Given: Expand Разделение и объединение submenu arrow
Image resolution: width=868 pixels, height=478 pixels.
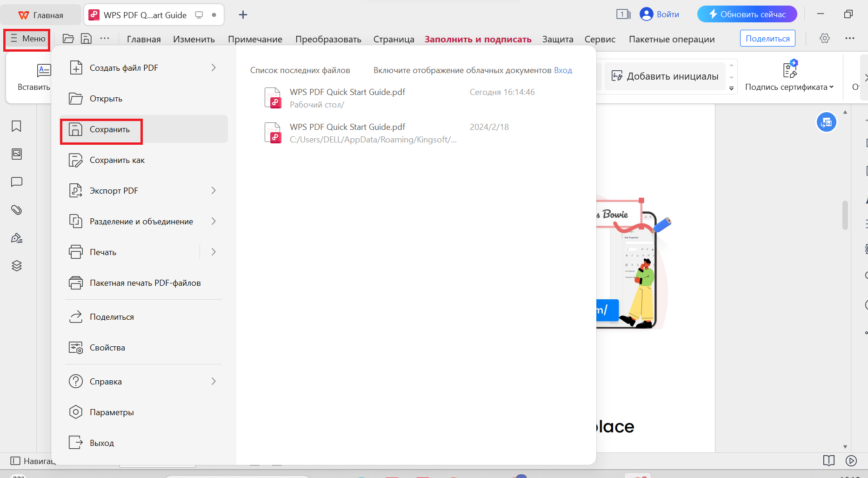Looking at the screenshot, I should (x=214, y=222).
